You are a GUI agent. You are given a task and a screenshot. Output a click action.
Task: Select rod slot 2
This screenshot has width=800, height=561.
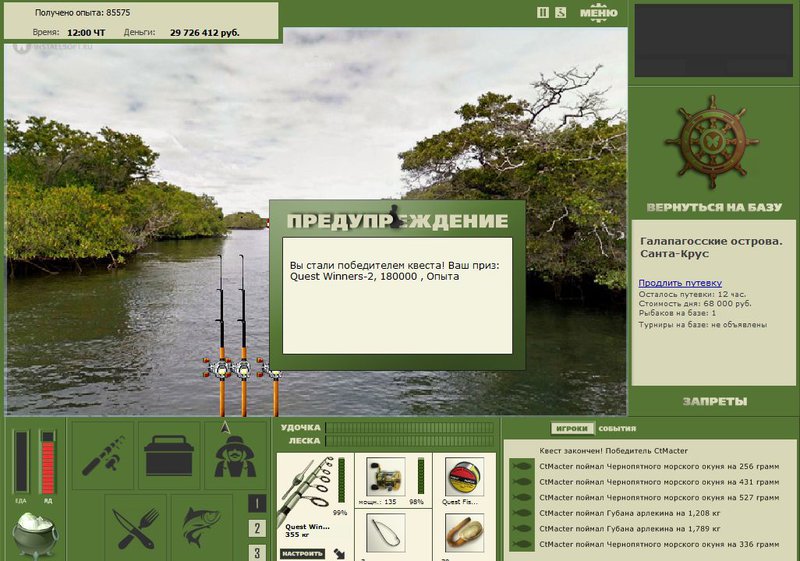pos(257,528)
